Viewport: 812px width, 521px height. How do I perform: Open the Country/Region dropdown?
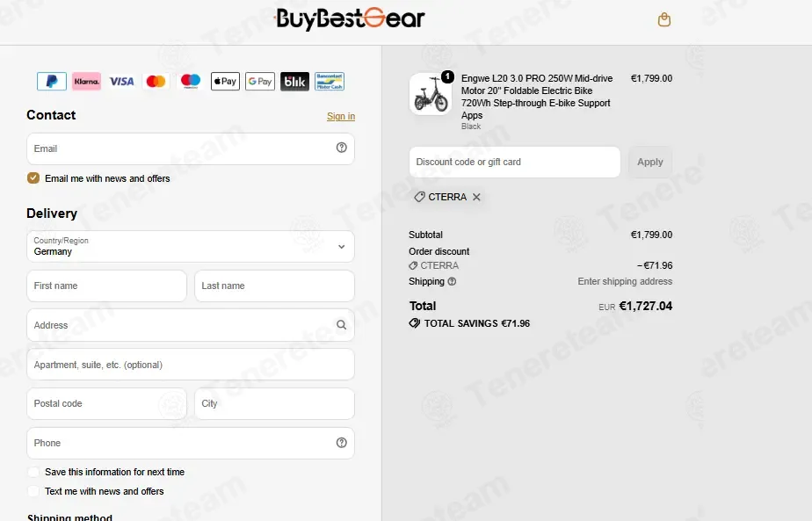(x=191, y=247)
